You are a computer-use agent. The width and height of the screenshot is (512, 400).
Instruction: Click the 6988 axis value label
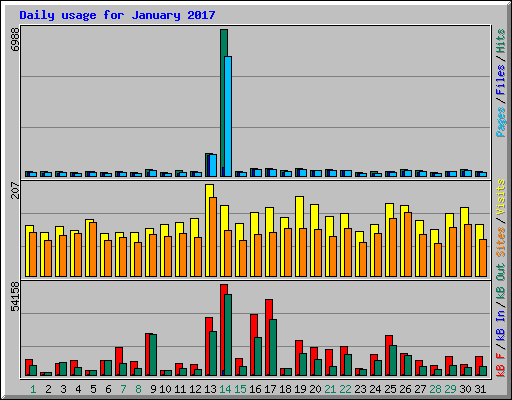click(15, 39)
